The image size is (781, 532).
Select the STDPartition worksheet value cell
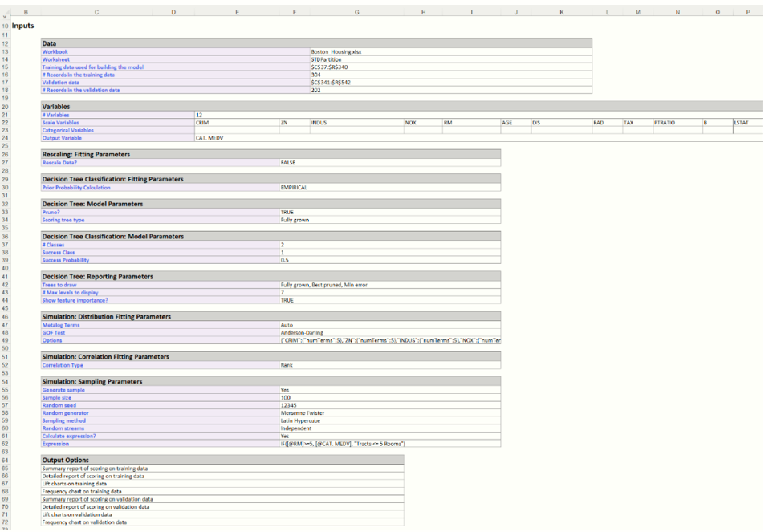pos(326,59)
